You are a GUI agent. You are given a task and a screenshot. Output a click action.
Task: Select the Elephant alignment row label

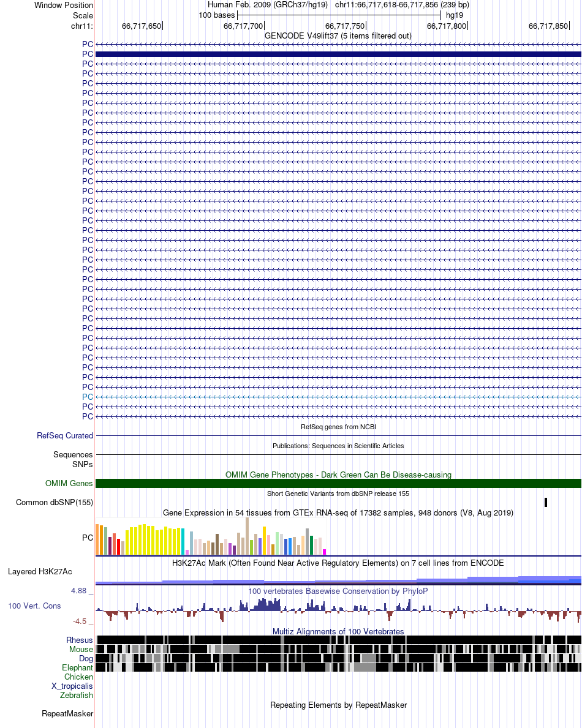pyautogui.click(x=77, y=667)
